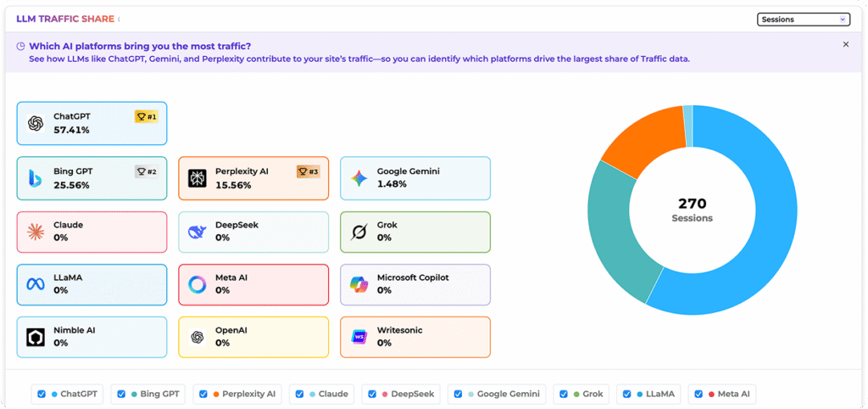The height and width of the screenshot is (409, 868).
Task: Click the Microsoft Copilot logo icon
Action: pyautogui.click(x=359, y=284)
